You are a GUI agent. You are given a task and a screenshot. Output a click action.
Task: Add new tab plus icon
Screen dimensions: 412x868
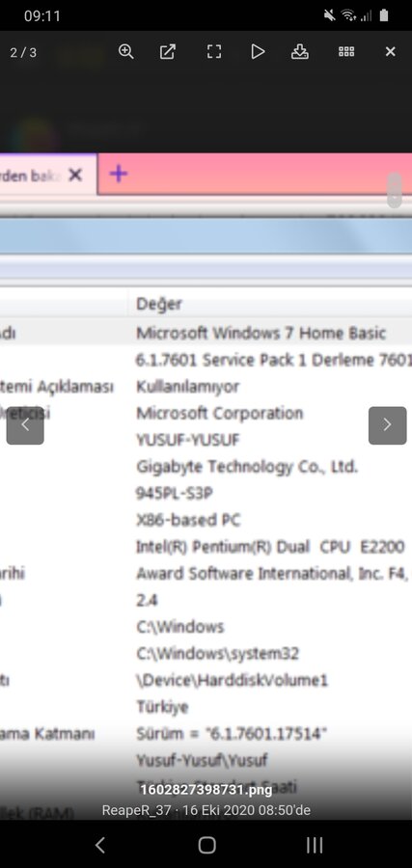(119, 174)
